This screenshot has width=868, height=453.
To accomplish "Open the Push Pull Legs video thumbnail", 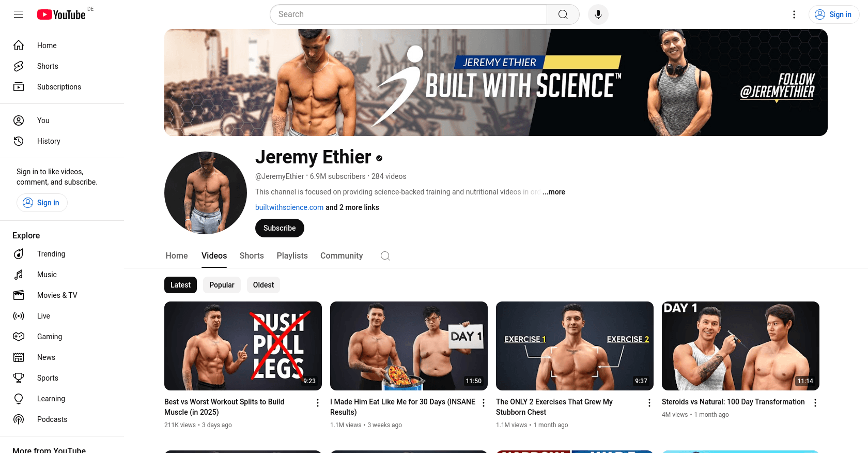I will pos(243,346).
